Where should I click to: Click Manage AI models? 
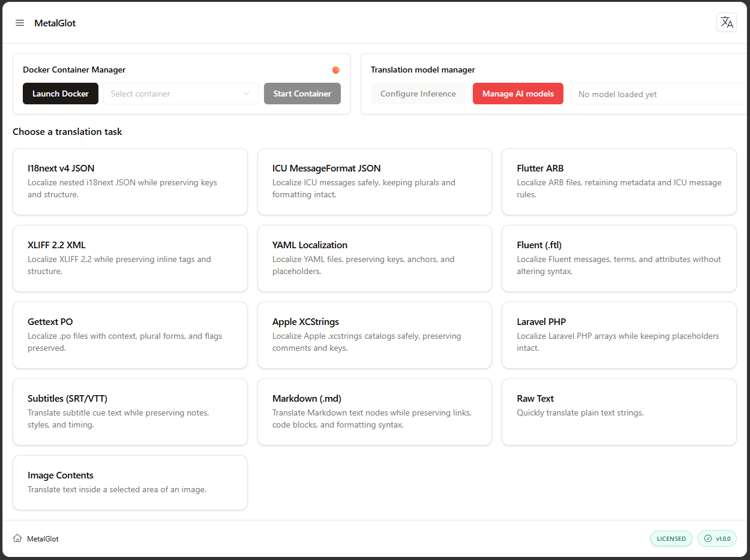click(518, 94)
